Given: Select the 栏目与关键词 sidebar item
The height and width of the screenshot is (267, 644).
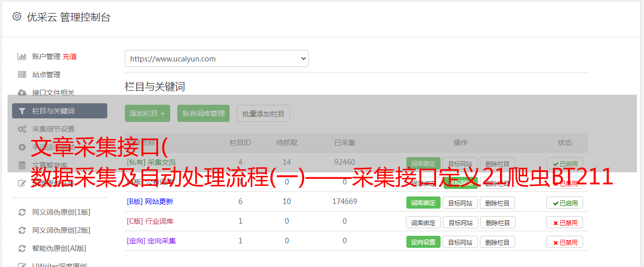Looking at the screenshot, I should coord(59,111).
